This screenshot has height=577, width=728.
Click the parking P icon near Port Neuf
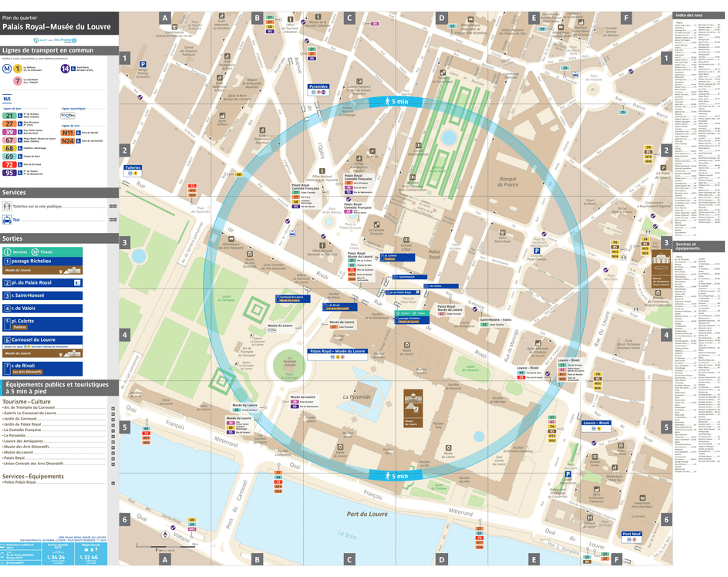pyautogui.click(x=568, y=474)
